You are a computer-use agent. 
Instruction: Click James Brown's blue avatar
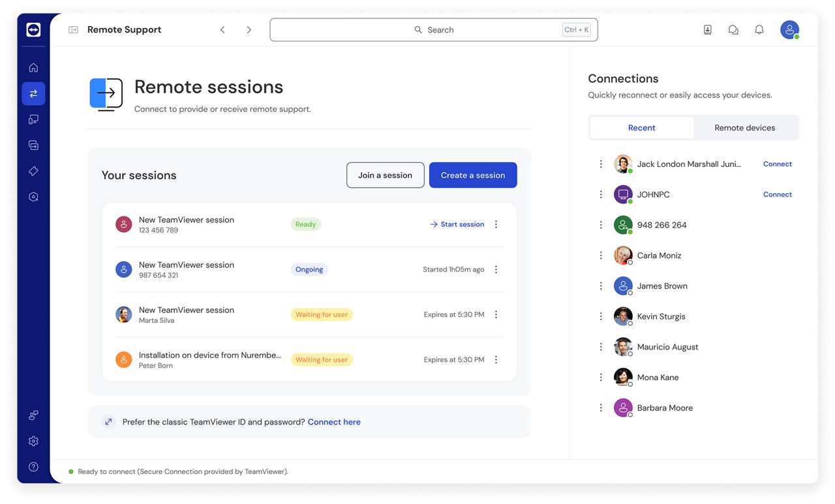[x=623, y=286]
